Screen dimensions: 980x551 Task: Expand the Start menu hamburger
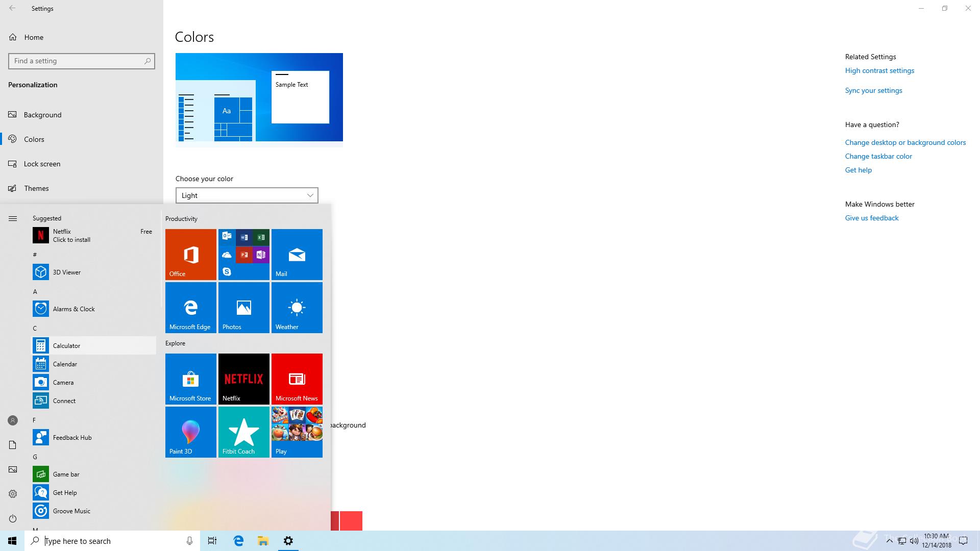pyautogui.click(x=13, y=218)
